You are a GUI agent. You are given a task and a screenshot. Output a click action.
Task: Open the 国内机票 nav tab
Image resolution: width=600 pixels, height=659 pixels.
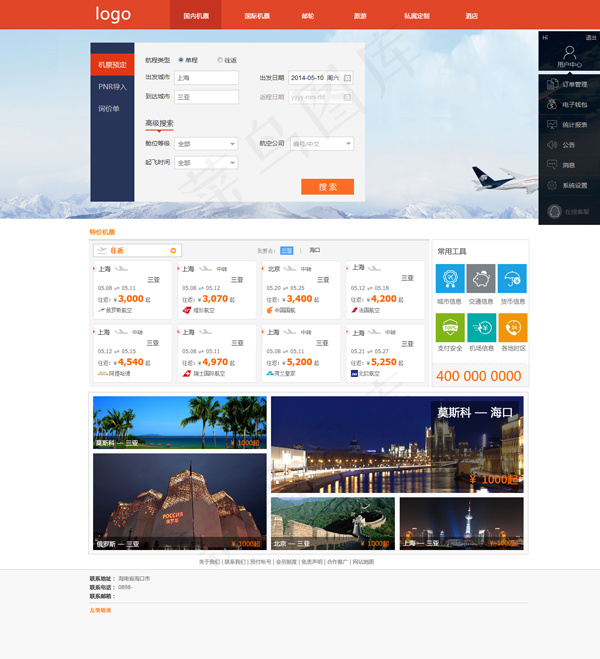[196, 15]
